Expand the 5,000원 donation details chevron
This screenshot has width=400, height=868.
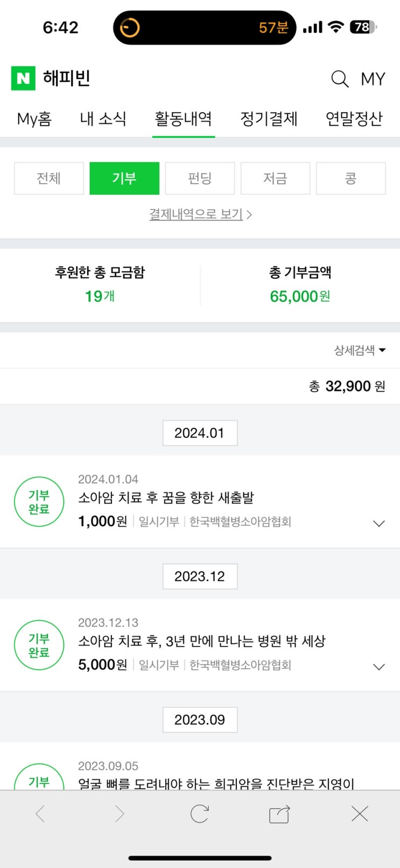point(379,666)
